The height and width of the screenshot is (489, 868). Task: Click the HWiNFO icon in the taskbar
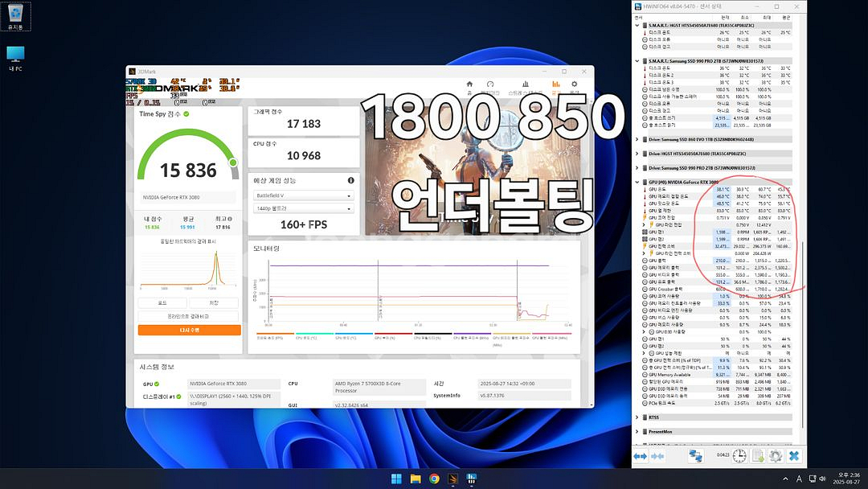click(x=472, y=479)
